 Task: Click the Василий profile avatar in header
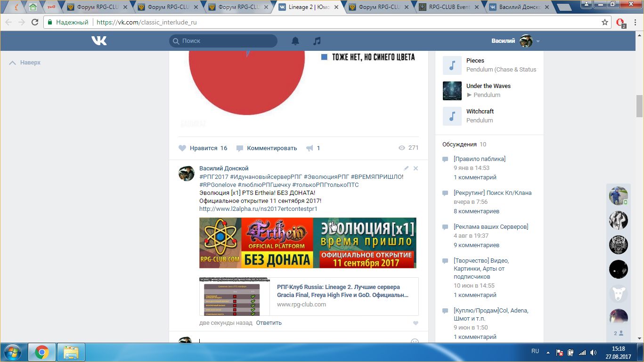pyautogui.click(x=526, y=41)
